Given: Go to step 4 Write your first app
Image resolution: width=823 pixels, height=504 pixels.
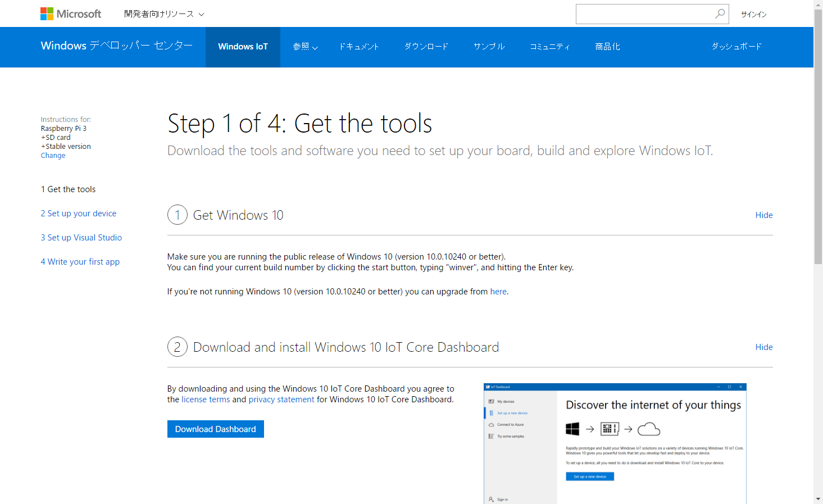Looking at the screenshot, I should (x=80, y=262).
